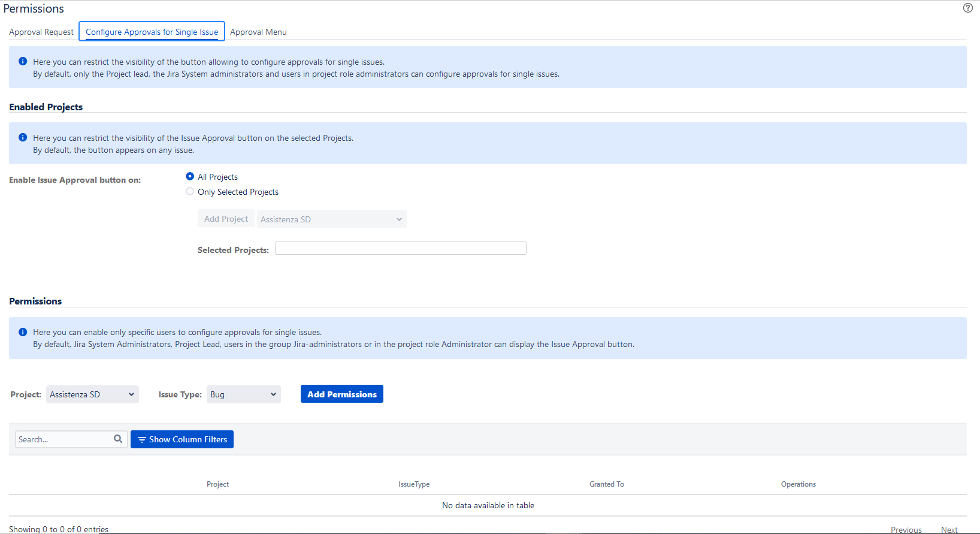The image size is (980, 534).
Task: Select the All Projects radio option
Action: [190, 176]
